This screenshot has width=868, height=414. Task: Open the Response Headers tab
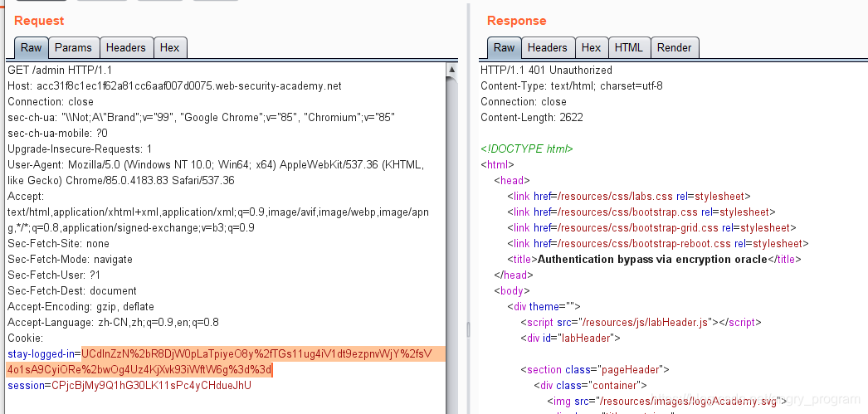point(548,47)
